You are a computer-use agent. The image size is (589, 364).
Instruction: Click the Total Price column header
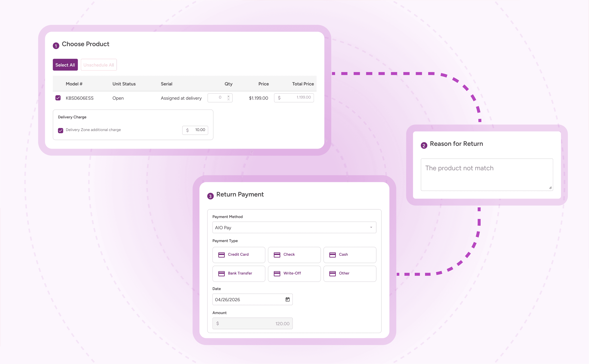[303, 84]
